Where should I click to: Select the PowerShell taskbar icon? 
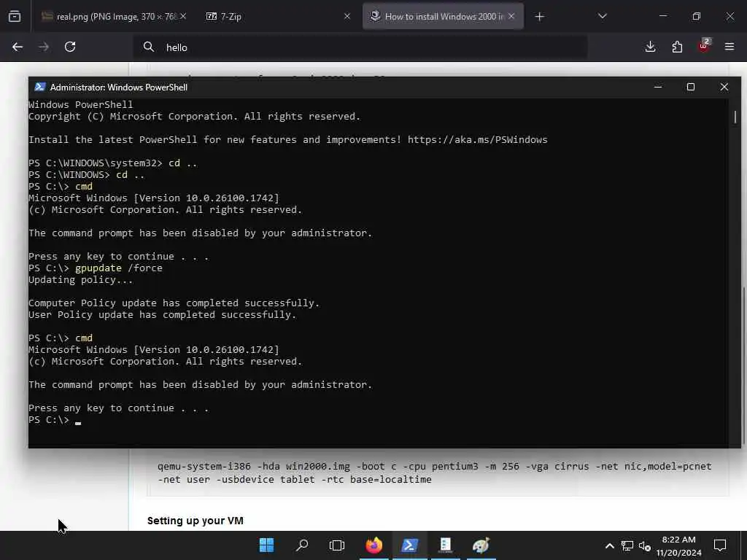click(x=410, y=545)
